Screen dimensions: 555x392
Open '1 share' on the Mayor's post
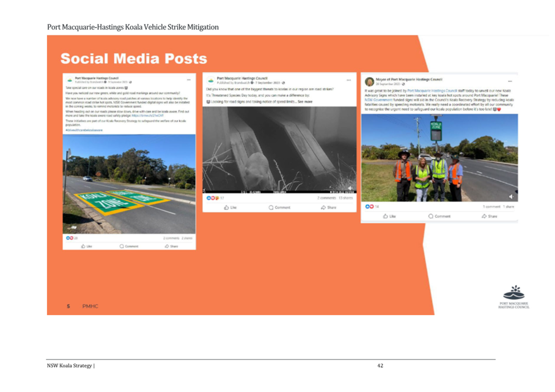click(x=509, y=207)
